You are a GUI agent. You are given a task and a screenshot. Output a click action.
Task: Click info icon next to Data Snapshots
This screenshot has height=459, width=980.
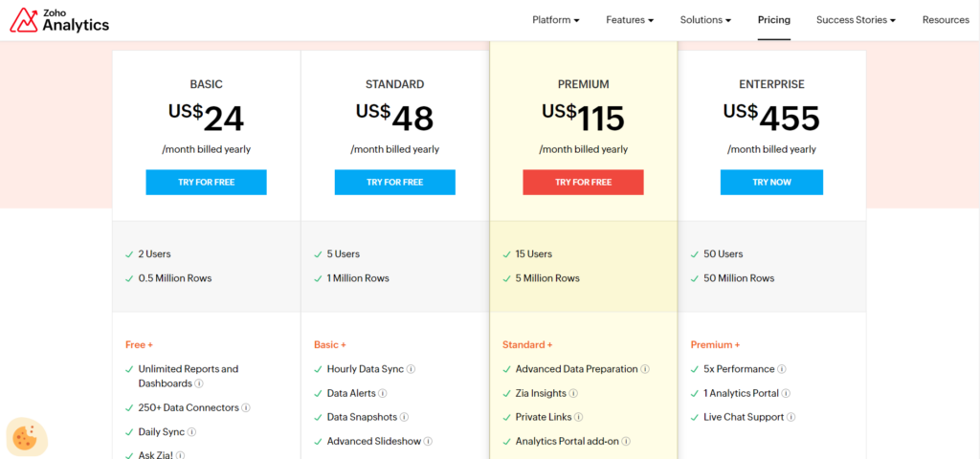[x=405, y=417]
